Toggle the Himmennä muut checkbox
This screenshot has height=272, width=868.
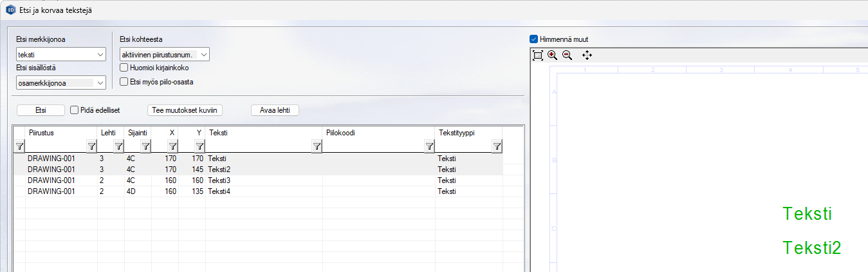(x=533, y=39)
